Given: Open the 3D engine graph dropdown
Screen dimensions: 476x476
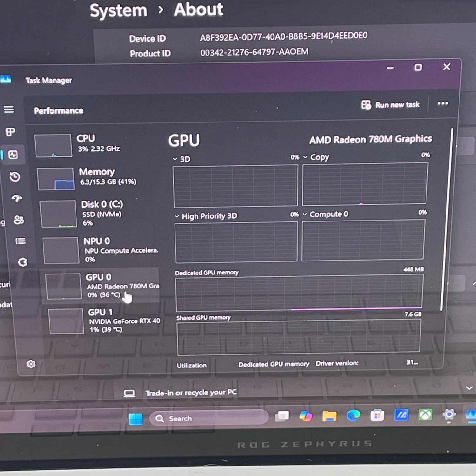Looking at the screenshot, I should [175, 159].
